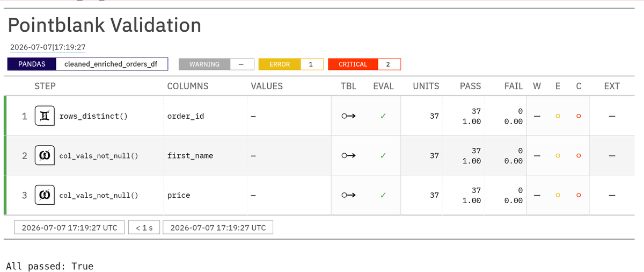
Task: Click the Pointblank Validation title
Action: tap(105, 25)
